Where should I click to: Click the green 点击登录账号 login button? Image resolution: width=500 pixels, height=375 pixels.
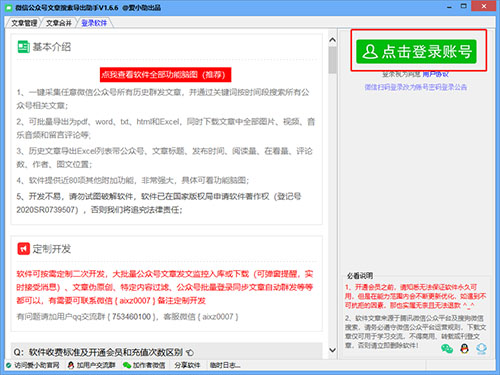coord(416,52)
